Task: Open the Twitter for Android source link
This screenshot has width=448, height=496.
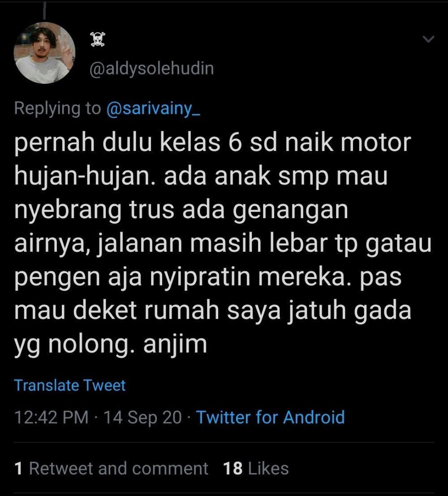Action: 271,417
